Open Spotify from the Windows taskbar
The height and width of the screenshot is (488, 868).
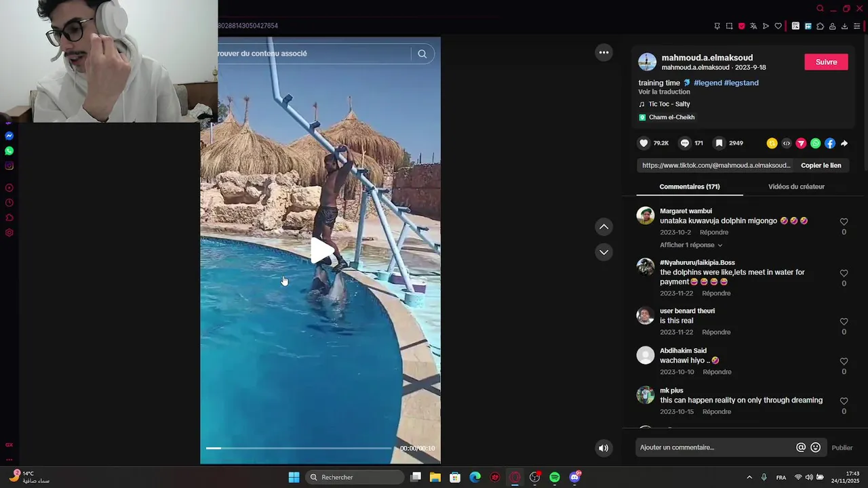pos(555,477)
